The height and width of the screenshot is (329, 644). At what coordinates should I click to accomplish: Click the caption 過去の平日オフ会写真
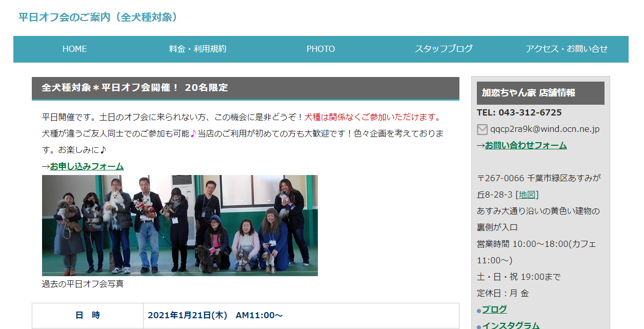click(83, 283)
